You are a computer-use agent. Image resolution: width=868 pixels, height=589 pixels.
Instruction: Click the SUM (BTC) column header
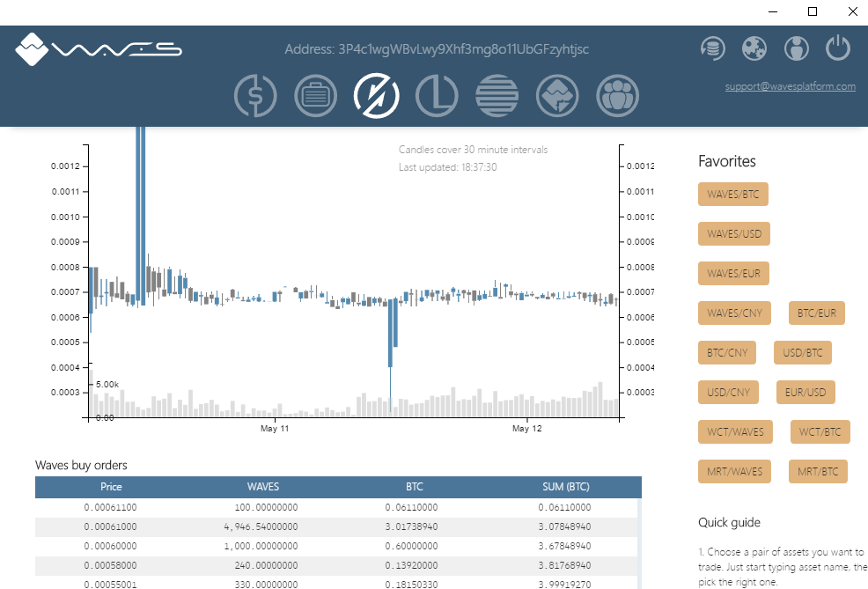(x=566, y=487)
